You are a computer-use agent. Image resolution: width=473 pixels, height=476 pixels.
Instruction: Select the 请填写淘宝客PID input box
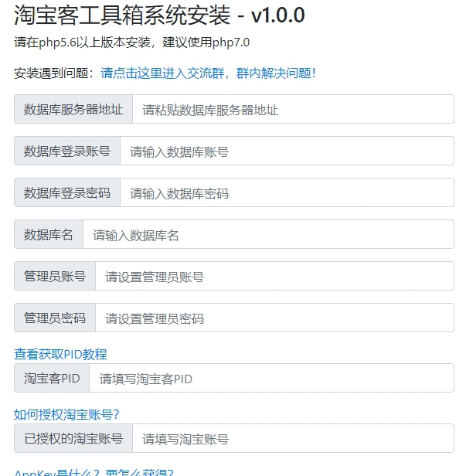coord(271,378)
